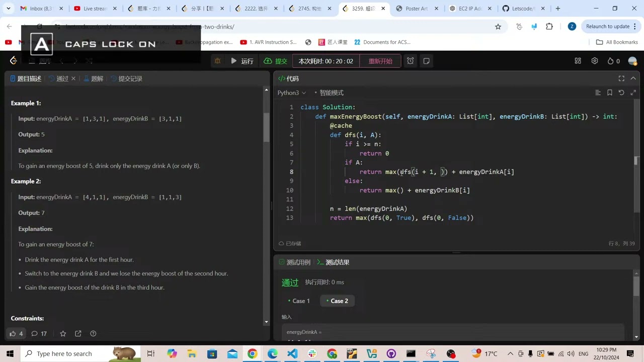The width and height of the screenshot is (644, 362).
Task: Open Visual Studio Code from taskbar
Action: click(x=292, y=353)
